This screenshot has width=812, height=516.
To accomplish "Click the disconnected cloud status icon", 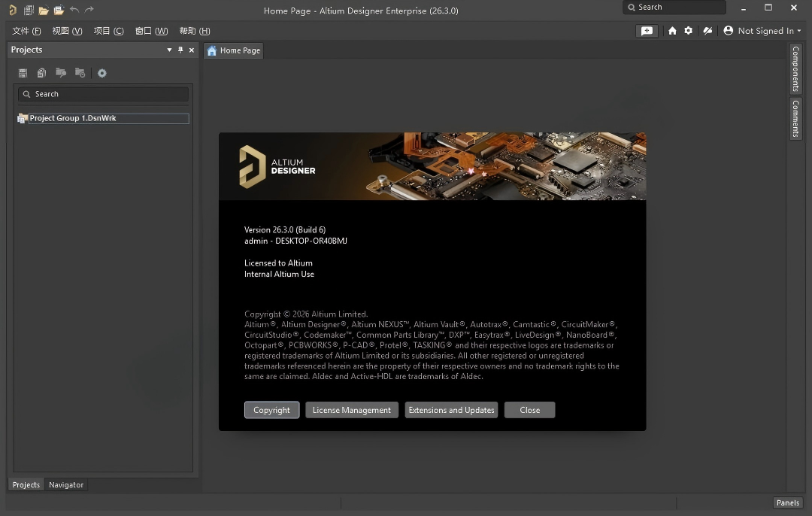I will (x=707, y=31).
